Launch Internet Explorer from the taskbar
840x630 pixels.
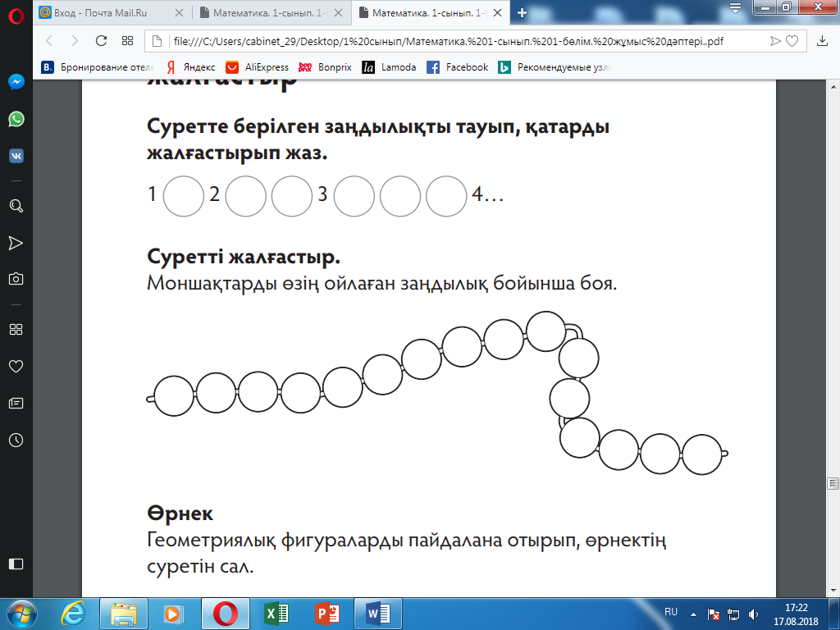coord(73,614)
